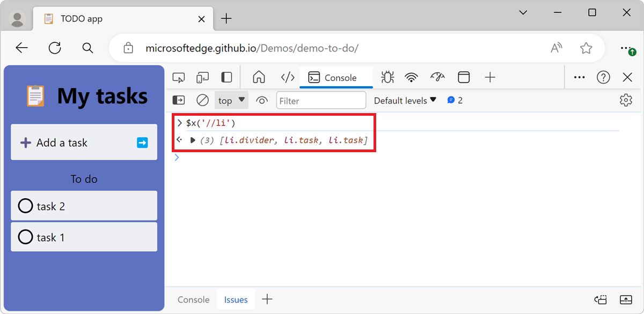Add page to favorites star

pyautogui.click(x=586, y=48)
